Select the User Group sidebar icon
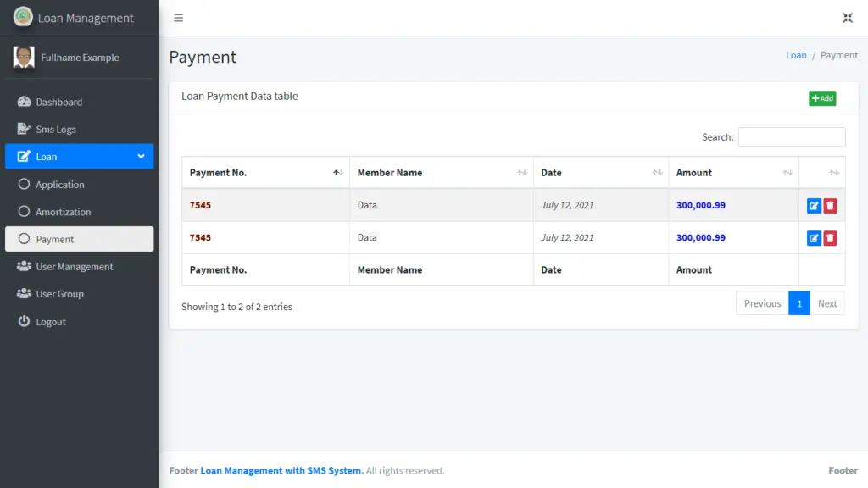 coord(24,293)
